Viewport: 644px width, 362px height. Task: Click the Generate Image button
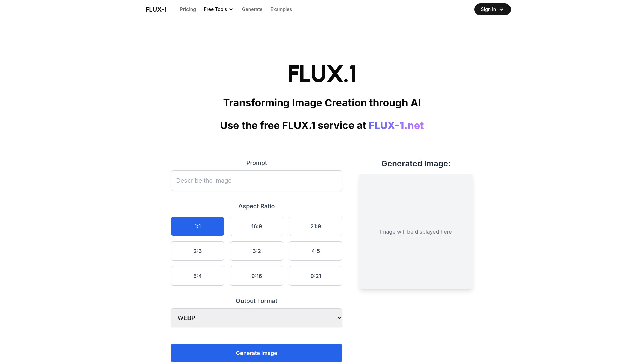tap(257, 353)
